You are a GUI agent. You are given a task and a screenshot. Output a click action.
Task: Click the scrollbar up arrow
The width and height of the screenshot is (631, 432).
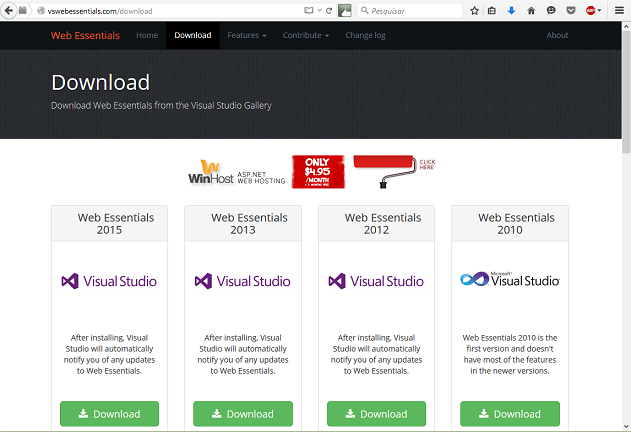tap(626, 26)
